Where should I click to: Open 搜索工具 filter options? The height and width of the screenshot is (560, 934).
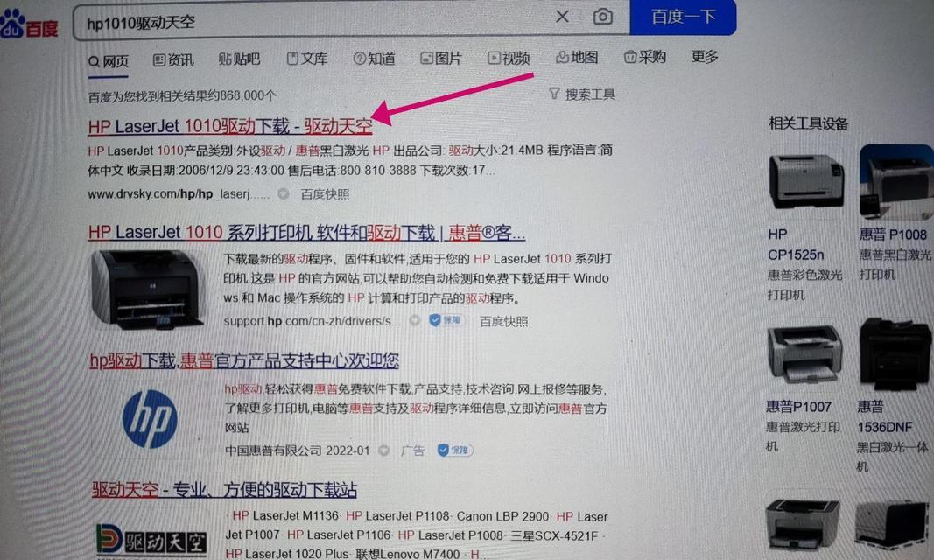click(x=590, y=94)
